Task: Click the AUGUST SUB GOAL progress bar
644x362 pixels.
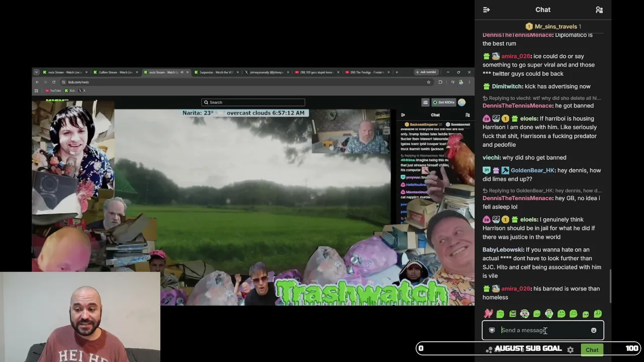Action: click(528, 348)
